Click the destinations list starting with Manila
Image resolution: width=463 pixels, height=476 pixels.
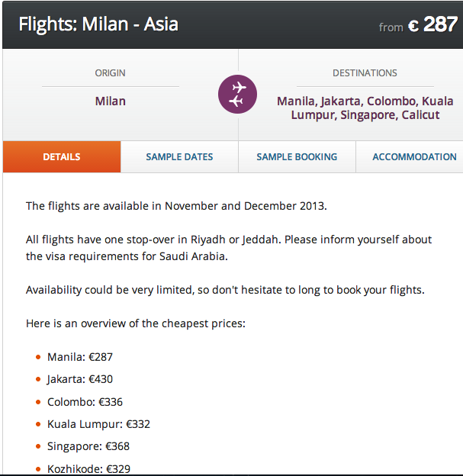point(365,108)
